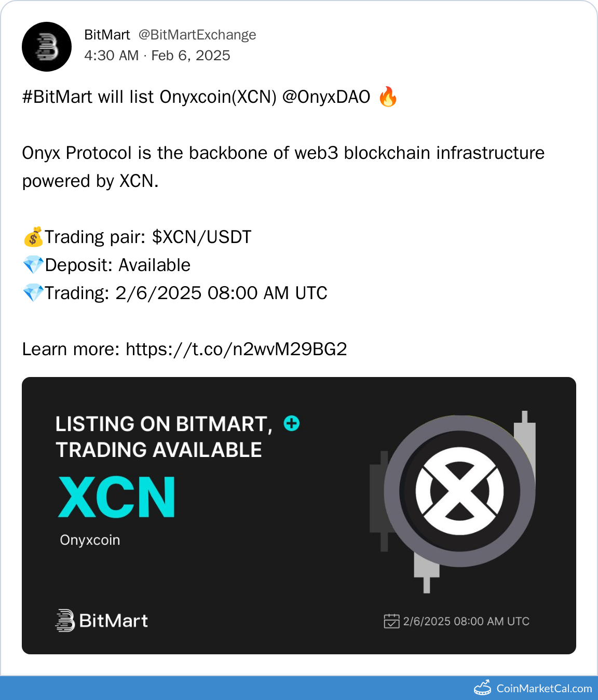The image size is (598, 700).
Task: Open the t.co/n2wvM29BG2 link
Action: click(236, 349)
